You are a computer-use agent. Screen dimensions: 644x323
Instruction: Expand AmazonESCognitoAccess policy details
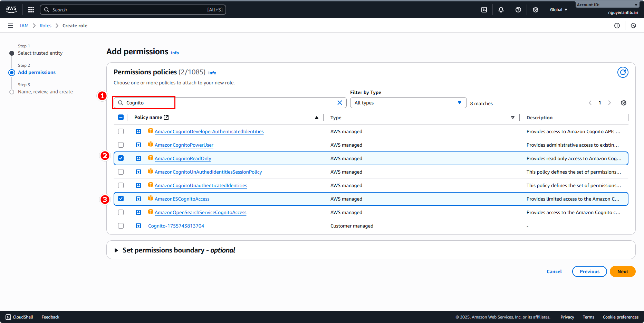[x=138, y=199]
